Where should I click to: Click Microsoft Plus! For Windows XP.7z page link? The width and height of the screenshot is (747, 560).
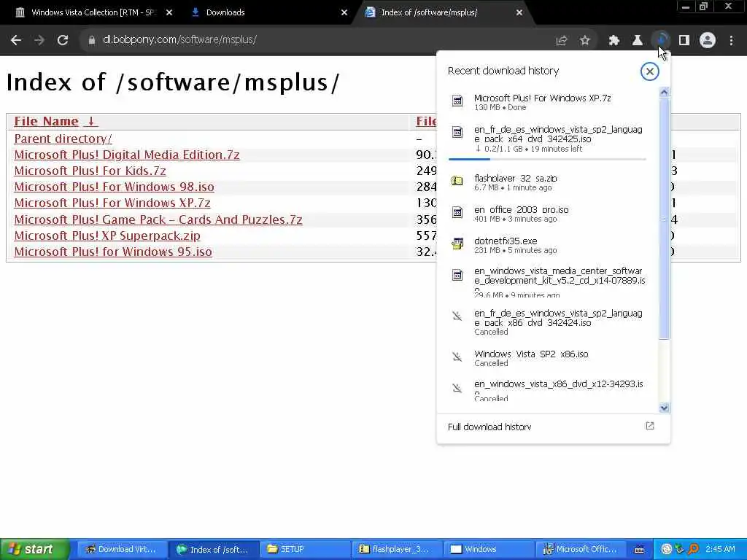(112, 203)
